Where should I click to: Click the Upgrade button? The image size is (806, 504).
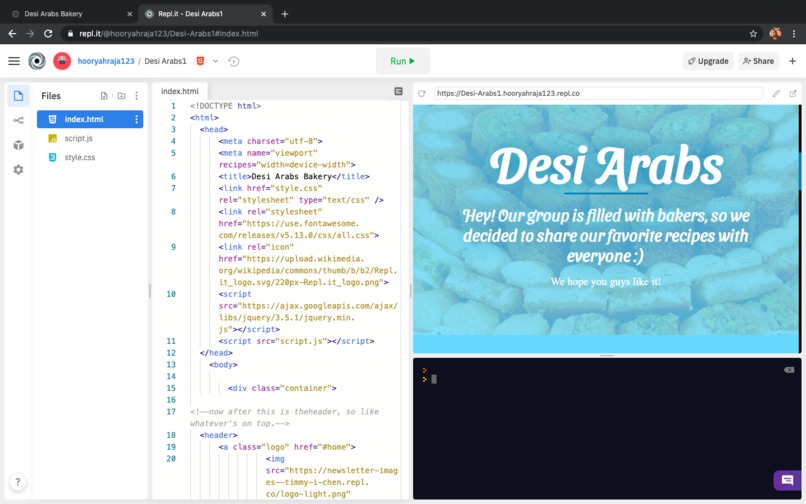tap(708, 61)
